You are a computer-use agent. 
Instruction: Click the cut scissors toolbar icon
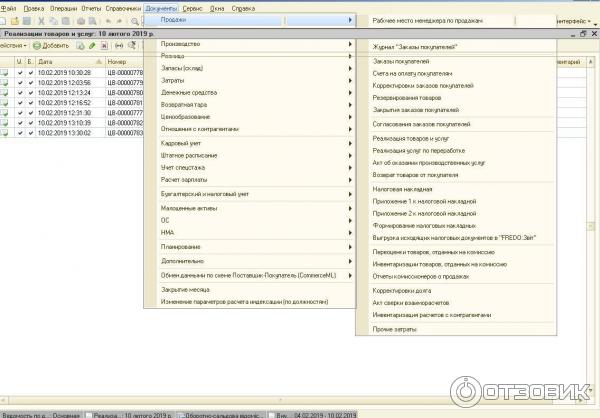(x=41, y=21)
